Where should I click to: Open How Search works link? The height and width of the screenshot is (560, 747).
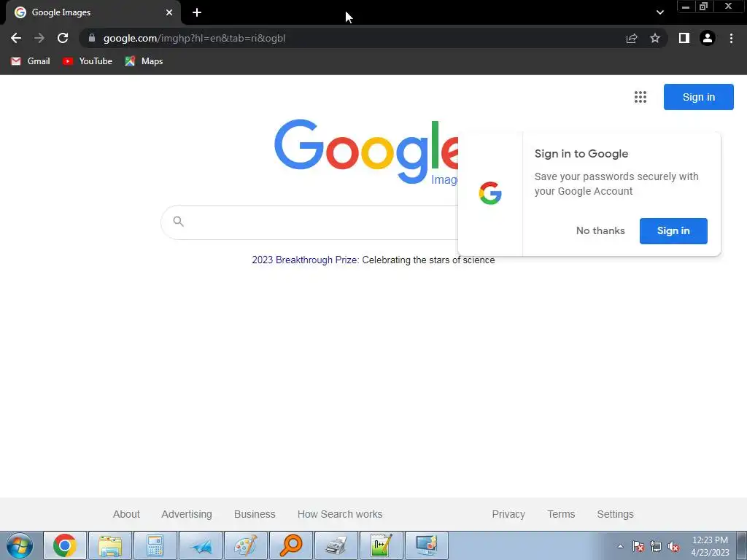pos(340,514)
